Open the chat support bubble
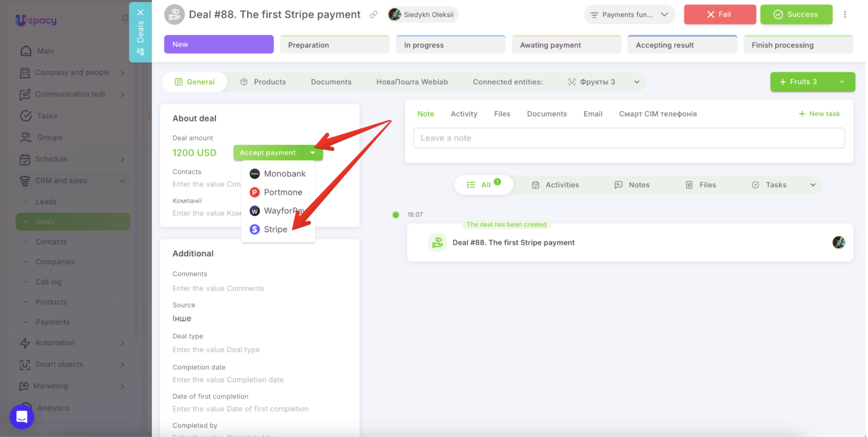This screenshot has width=868, height=437. [22, 417]
